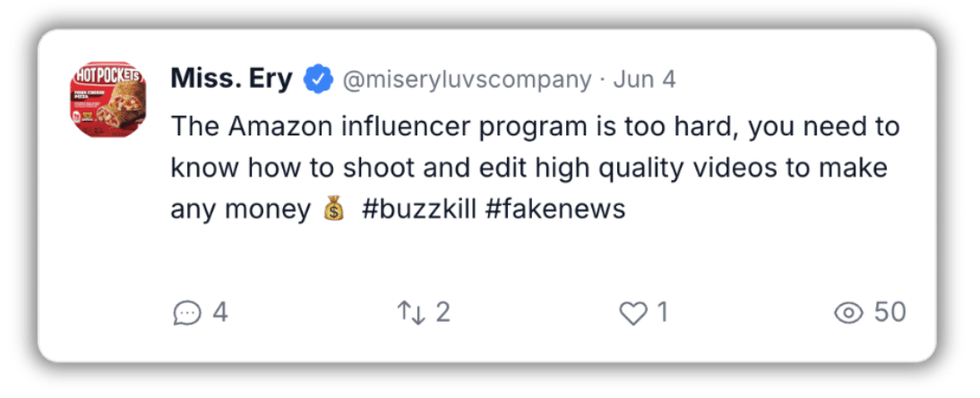This screenshot has height=398, width=980.
Task: Click the reply speech bubble icon
Action: point(187,313)
